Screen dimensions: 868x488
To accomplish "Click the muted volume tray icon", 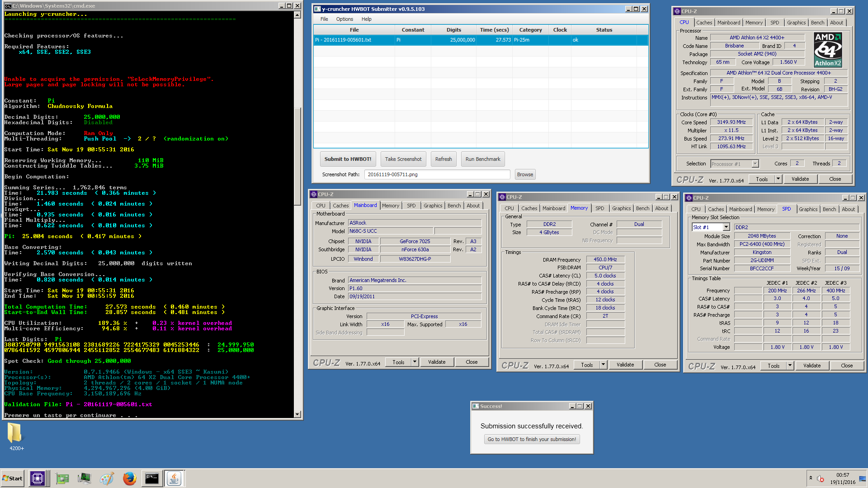I will 821,479.
